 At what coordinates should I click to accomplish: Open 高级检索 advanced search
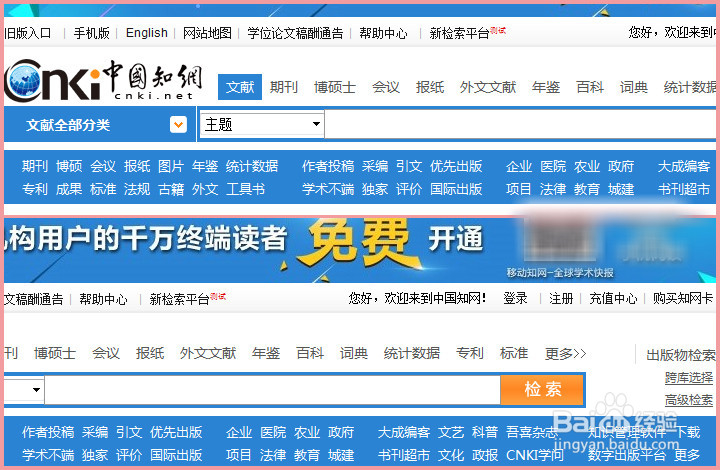pos(689,400)
